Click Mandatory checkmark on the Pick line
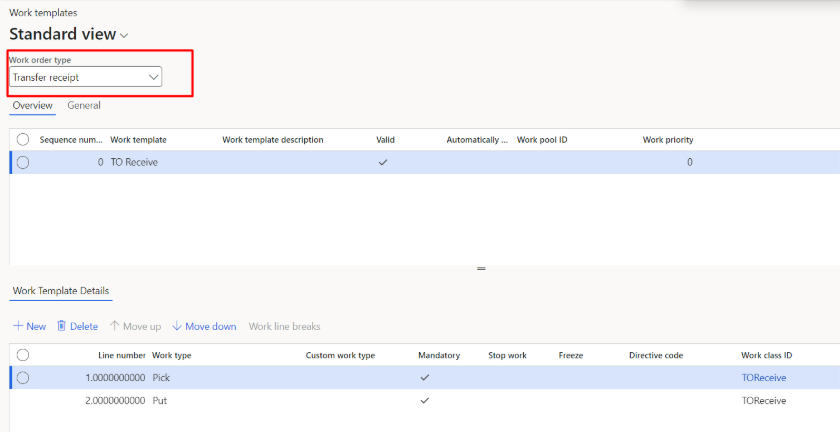The image size is (840, 432). click(x=424, y=378)
